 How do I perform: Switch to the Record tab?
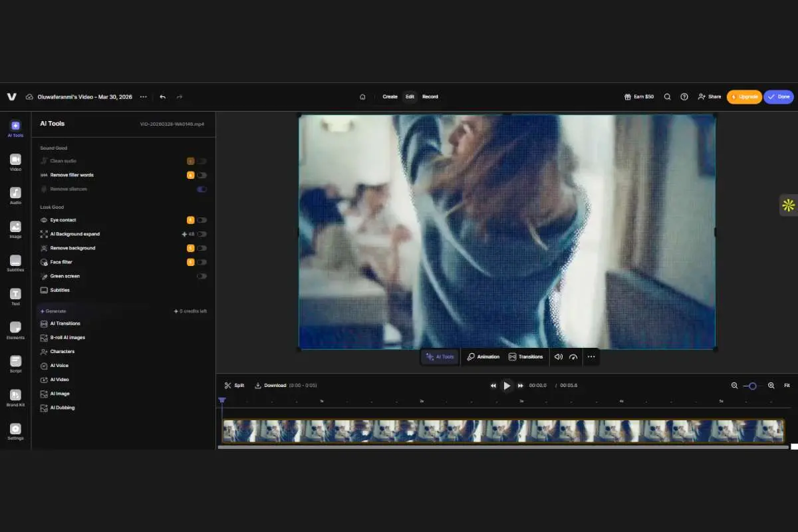coord(430,96)
